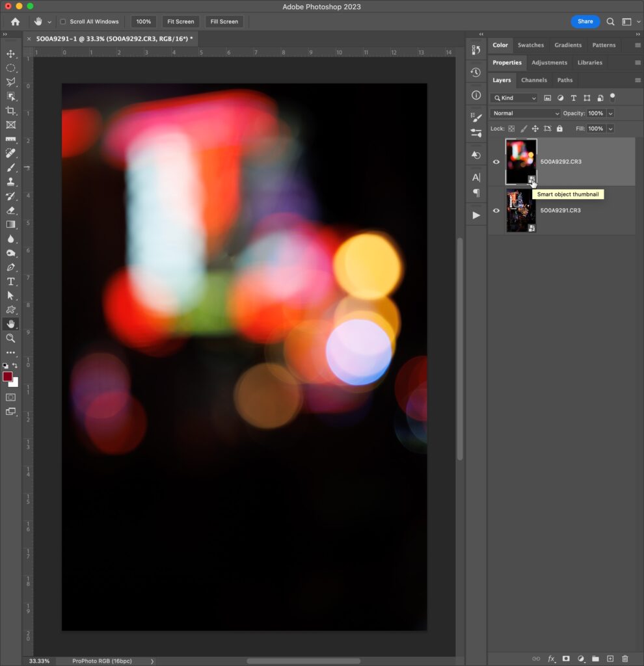Select the Brush tool

10,168
